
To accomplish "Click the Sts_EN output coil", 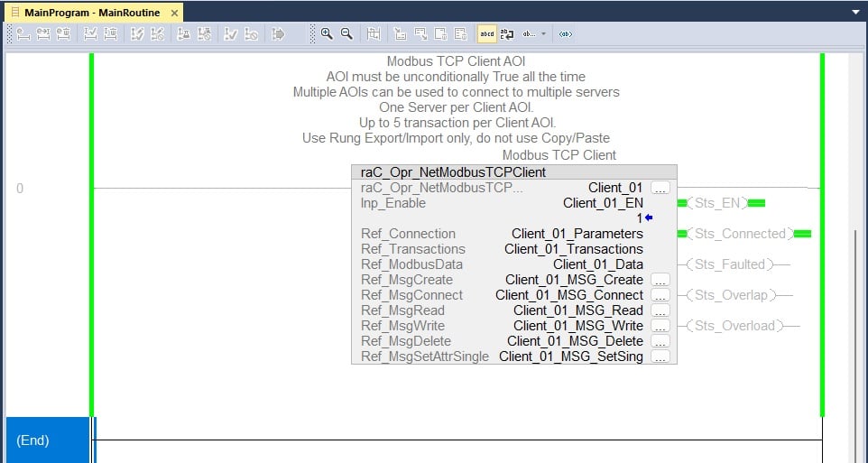I will click(x=717, y=203).
